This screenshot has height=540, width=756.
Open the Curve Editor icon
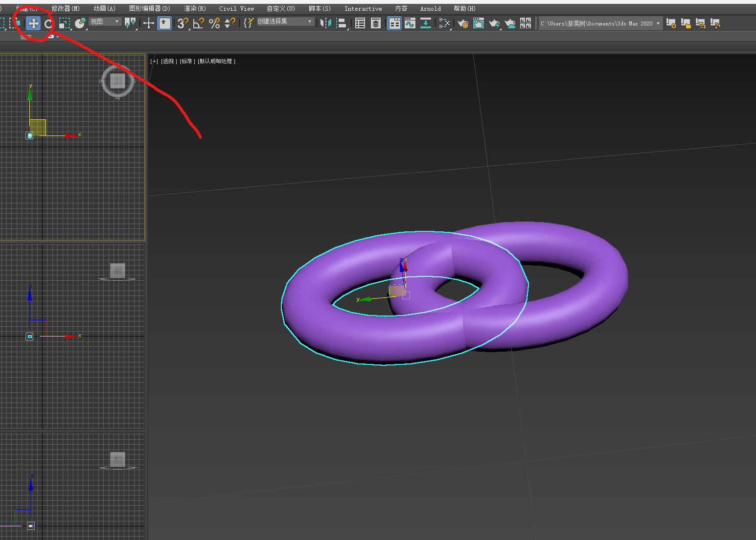pyautogui.click(x=410, y=23)
